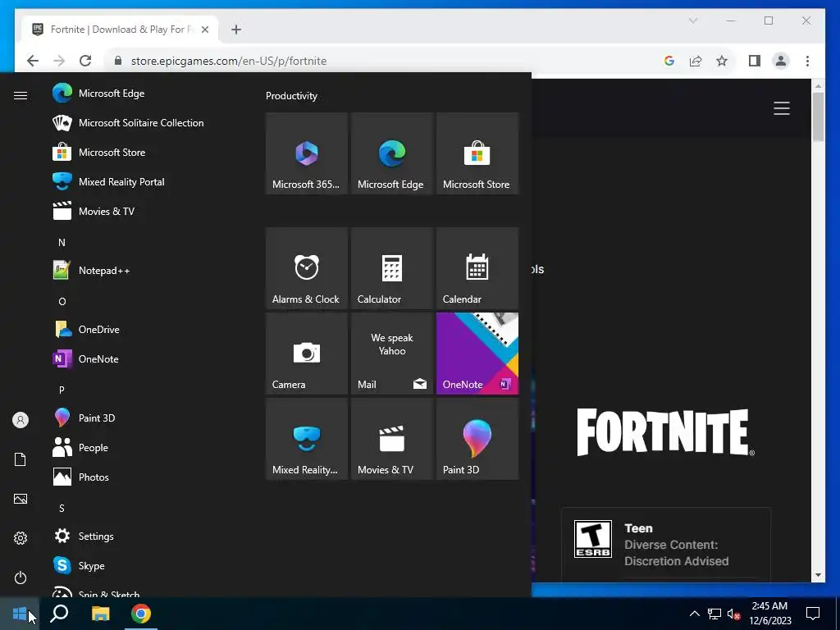Open Settings gear in Start sidebar

click(21, 538)
